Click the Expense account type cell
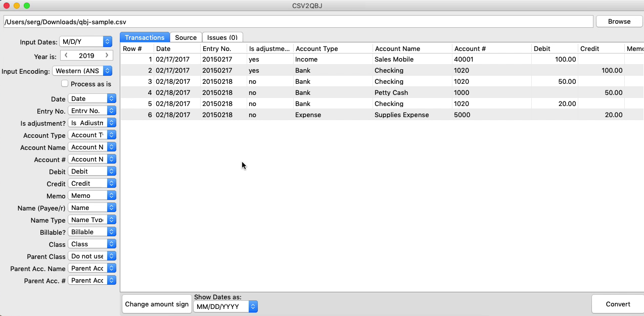Screen dimensions: 644x316 [333, 115]
